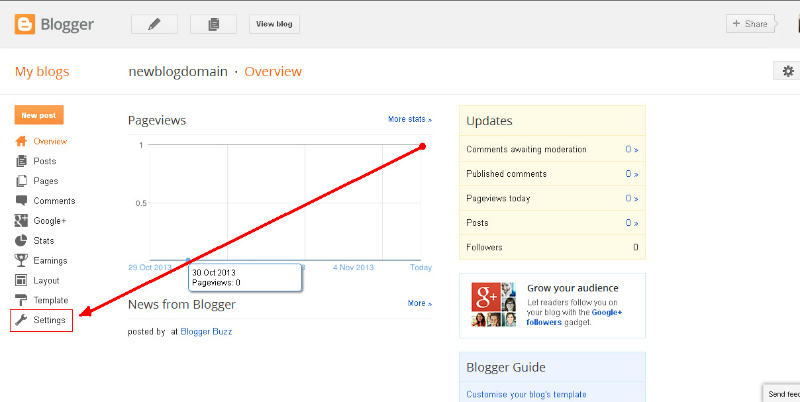Open the My blogs link
The image size is (800, 402).
[42, 71]
